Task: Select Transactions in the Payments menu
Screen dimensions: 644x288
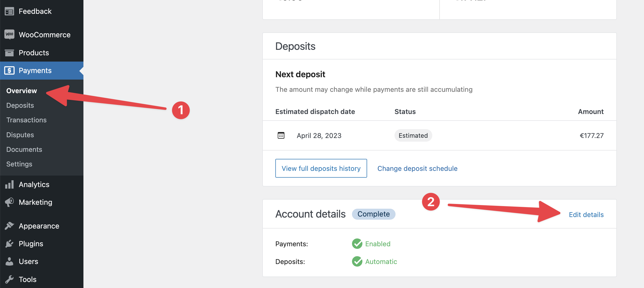Action: [x=26, y=120]
